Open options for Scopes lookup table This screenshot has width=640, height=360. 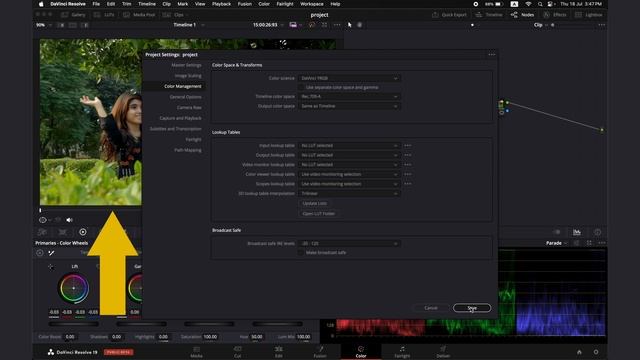[x=408, y=184]
